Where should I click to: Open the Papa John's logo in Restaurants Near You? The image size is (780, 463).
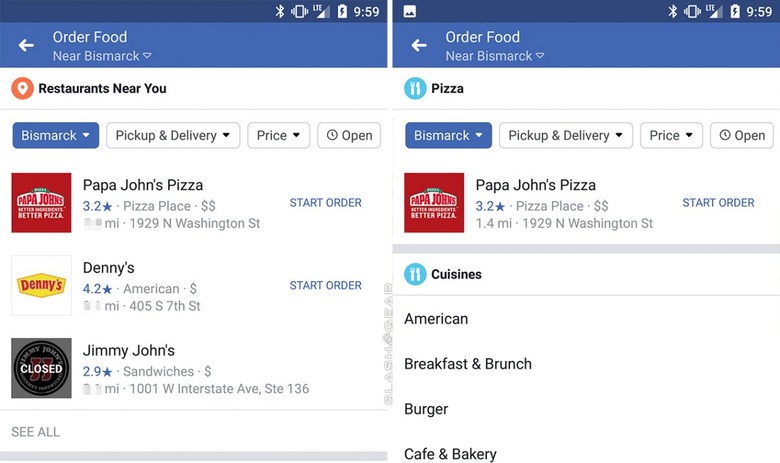(41, 202)
